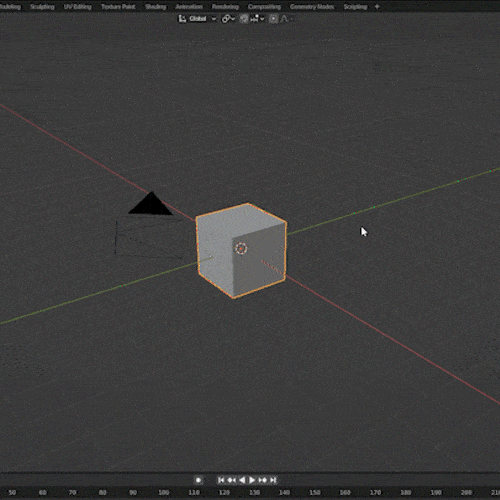Screen dimensions: 500x500
Task: Click frame 100 on the timeline
Action: (x=163, y=492)
